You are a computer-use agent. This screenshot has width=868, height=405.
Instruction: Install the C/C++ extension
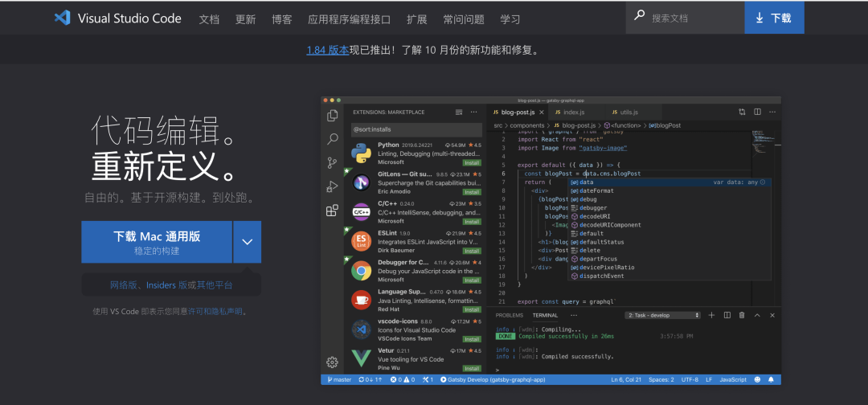(472, 221)
